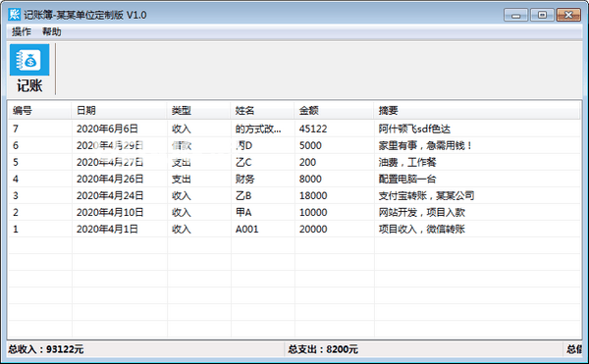The height and width of the screenshot is (364, 589).
Task: Select row with date 2020年6月6日
Action: coord(294,129)
